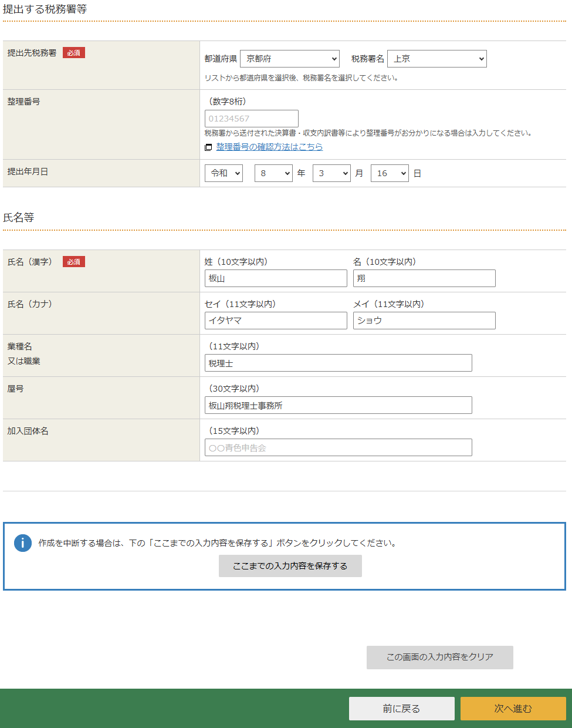Click the external window icon beside 整理番号 link

[208, 147]
